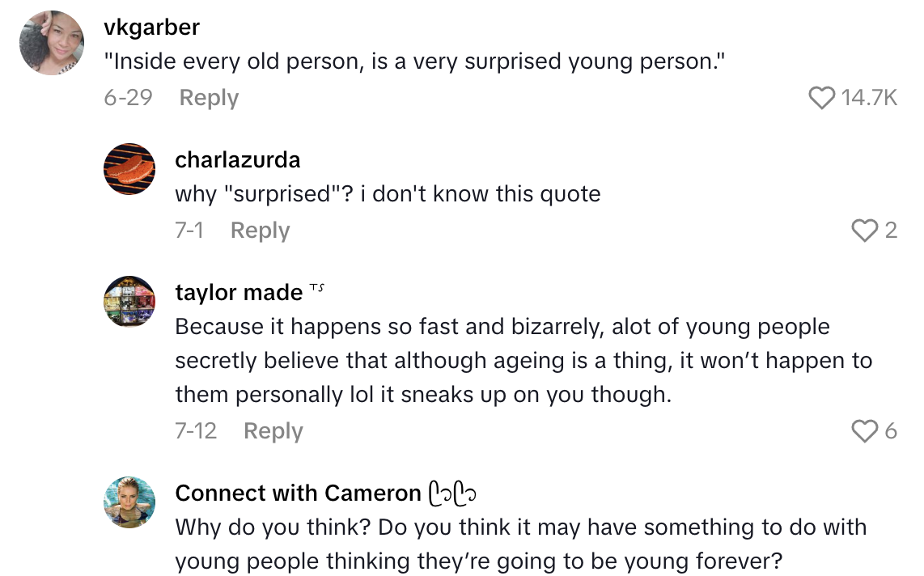Open charlazurda's grilled-sausage avatar

pyautogui.click(x=129, y=170)
